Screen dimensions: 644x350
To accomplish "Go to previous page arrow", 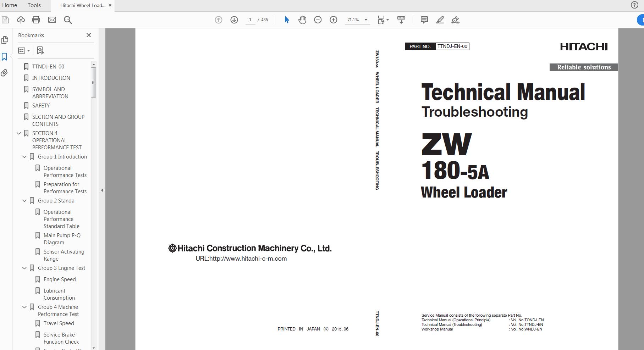I will click(x=219, y=20).
